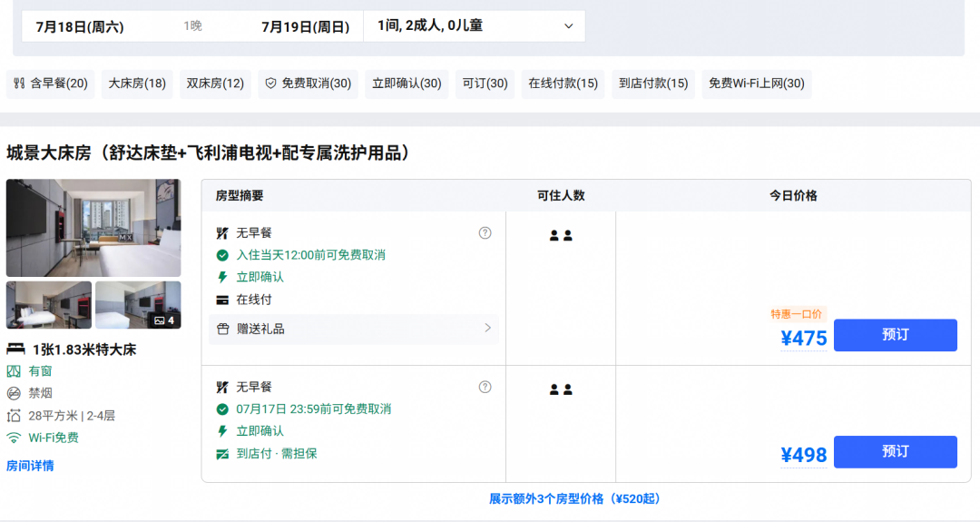Screen dimensions: 980x522
Task: Click the ¥498 price
Action: [x=804, y=455]
